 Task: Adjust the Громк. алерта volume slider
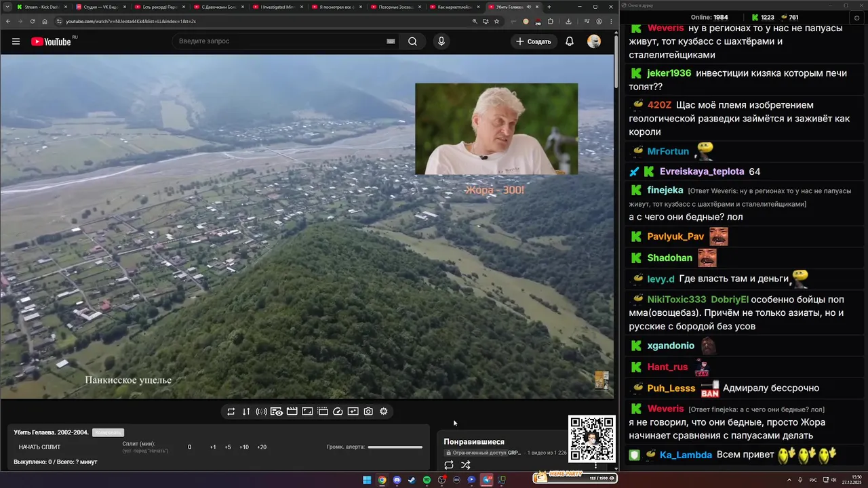click(395, 447)
